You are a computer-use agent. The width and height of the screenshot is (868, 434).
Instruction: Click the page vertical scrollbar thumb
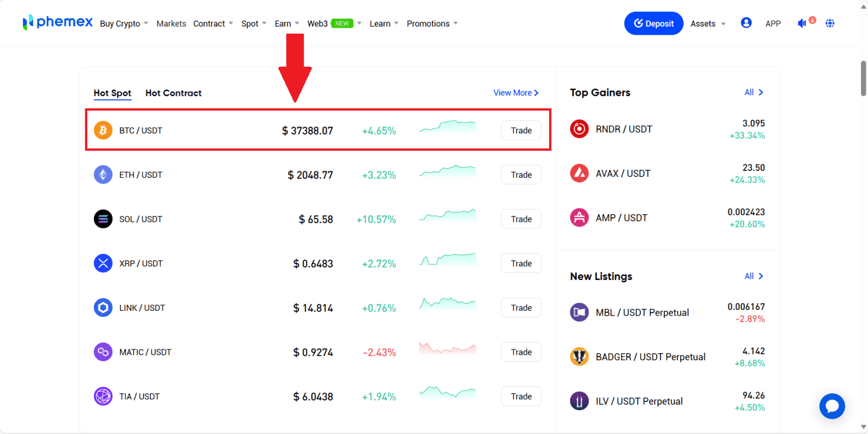point(863,79)
